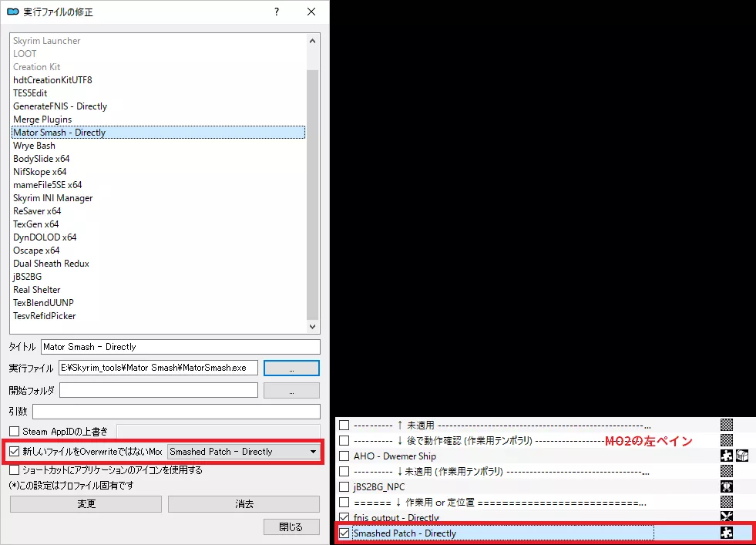The height and width of the screenshot is (545, 756).
Task: Click the app icon in the dialog title bar
Action: (13, 12)
